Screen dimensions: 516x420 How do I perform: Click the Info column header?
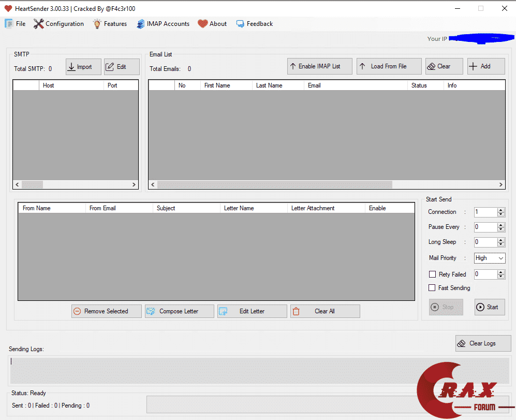coord(474,85)
